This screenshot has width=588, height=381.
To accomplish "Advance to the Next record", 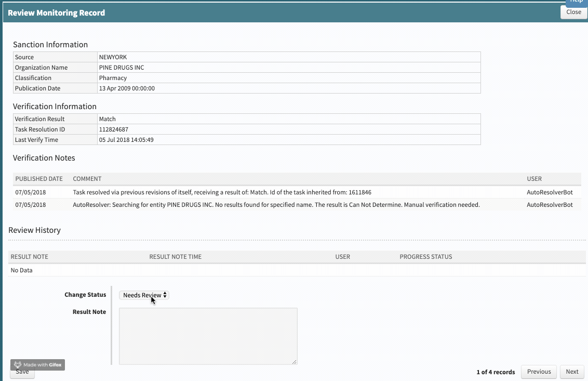I will pos(572,372).
